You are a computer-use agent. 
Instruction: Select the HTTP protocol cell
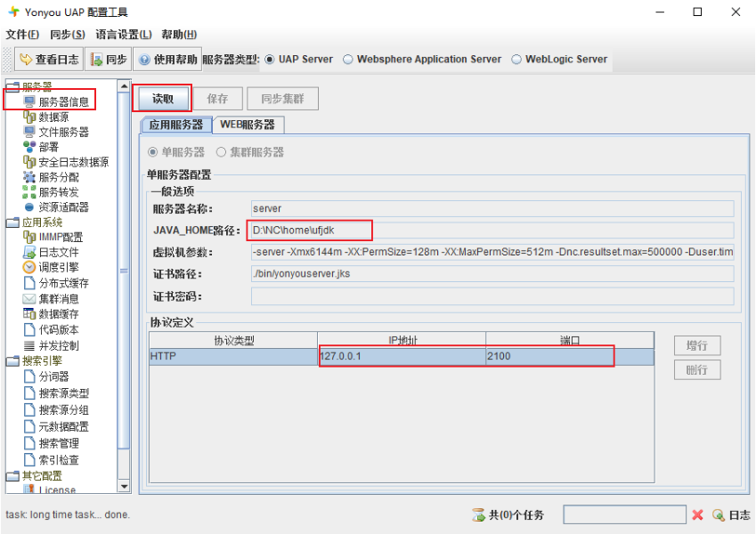[x=233, y=356]
